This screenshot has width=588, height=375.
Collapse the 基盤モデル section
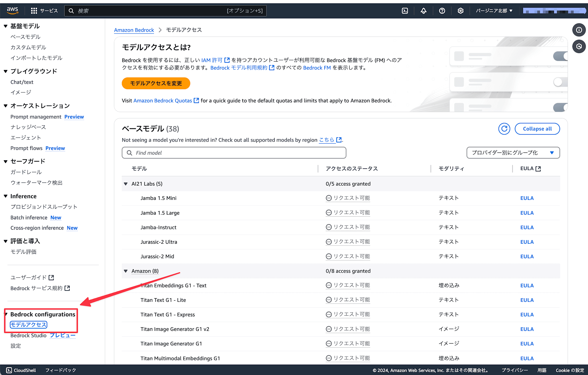point(5,26)
